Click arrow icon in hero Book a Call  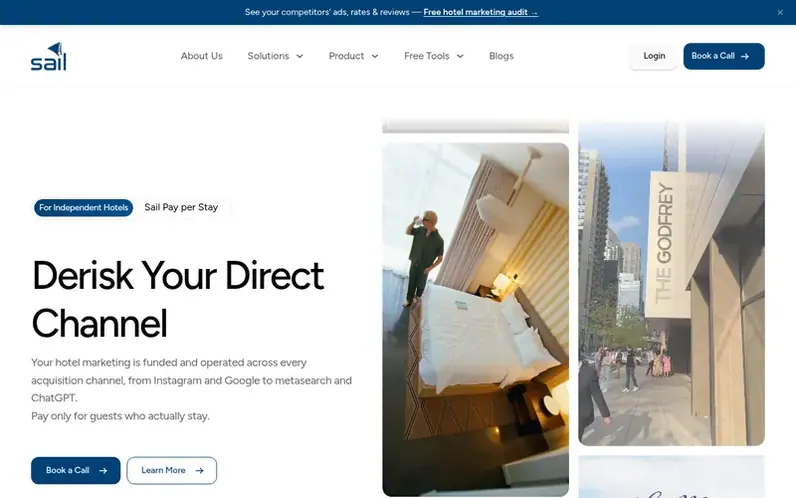coord(103,471)
